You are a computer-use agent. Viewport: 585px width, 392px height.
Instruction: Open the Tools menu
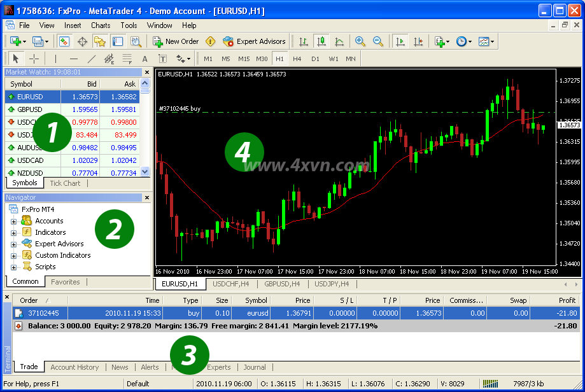click(129, 25)
